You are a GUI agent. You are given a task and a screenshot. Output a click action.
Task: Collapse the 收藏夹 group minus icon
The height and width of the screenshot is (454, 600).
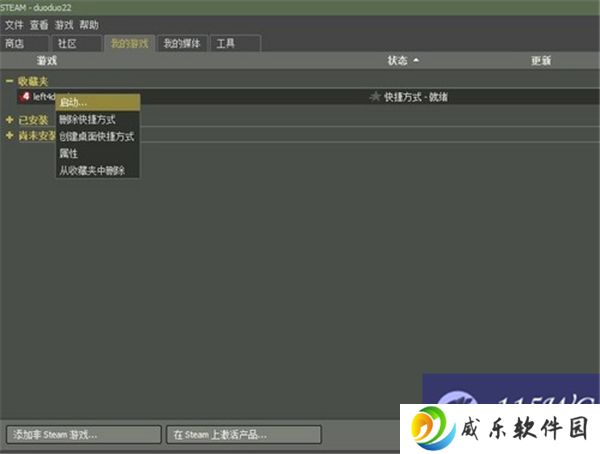pos(10,81)
